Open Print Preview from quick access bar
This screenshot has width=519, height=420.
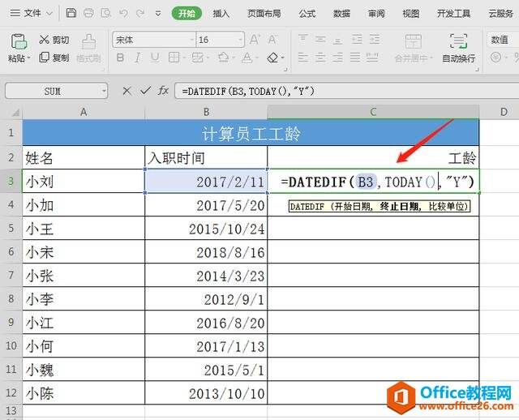tap(106, 13)
